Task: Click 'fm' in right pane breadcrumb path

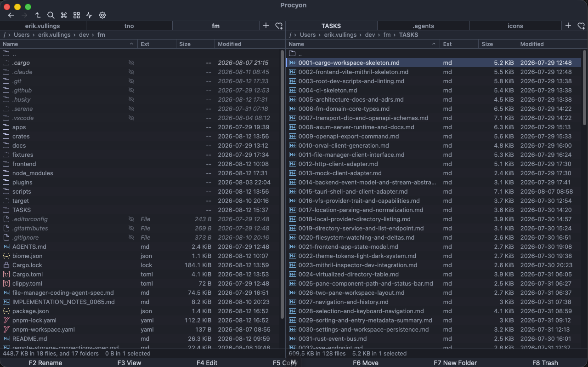Action: coord(387,35)
